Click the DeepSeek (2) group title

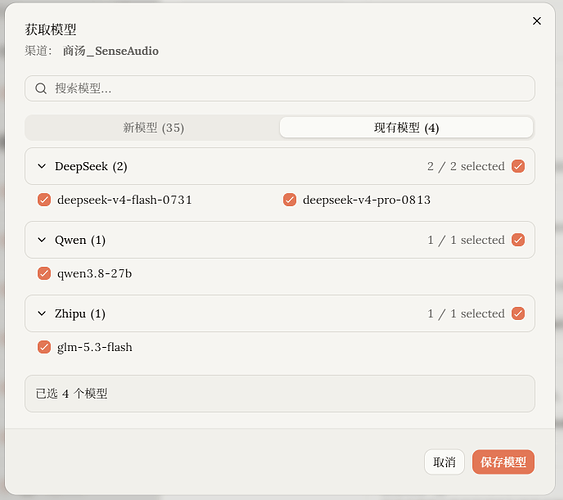click(91, 167)
